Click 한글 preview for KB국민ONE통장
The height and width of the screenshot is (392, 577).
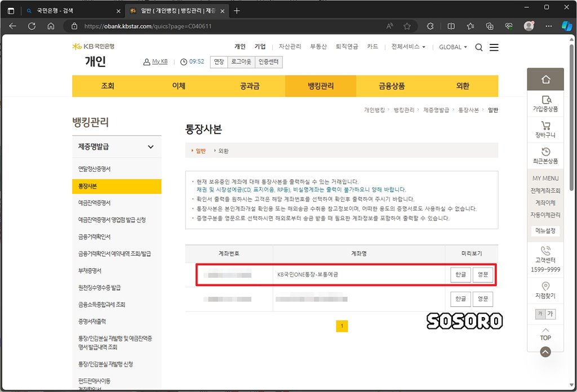point(461,275)
